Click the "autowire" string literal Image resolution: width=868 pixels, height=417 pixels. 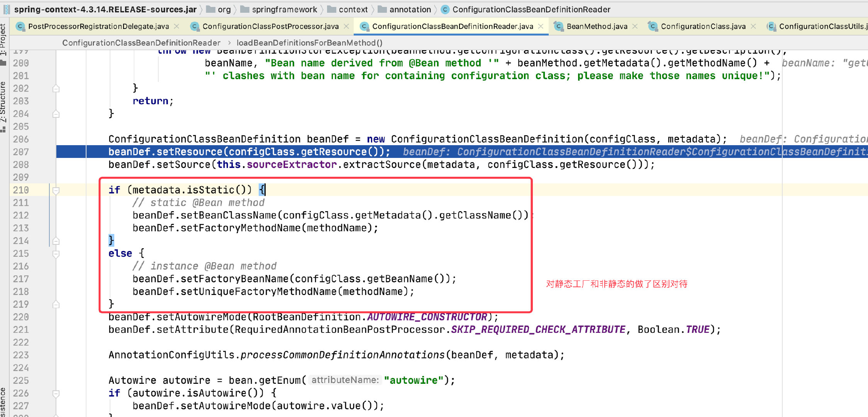tap(414, 380)
